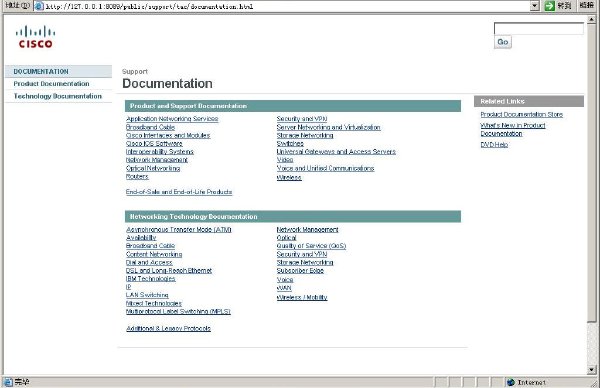Open Network Management under Networking Technology

pos(308,230)
